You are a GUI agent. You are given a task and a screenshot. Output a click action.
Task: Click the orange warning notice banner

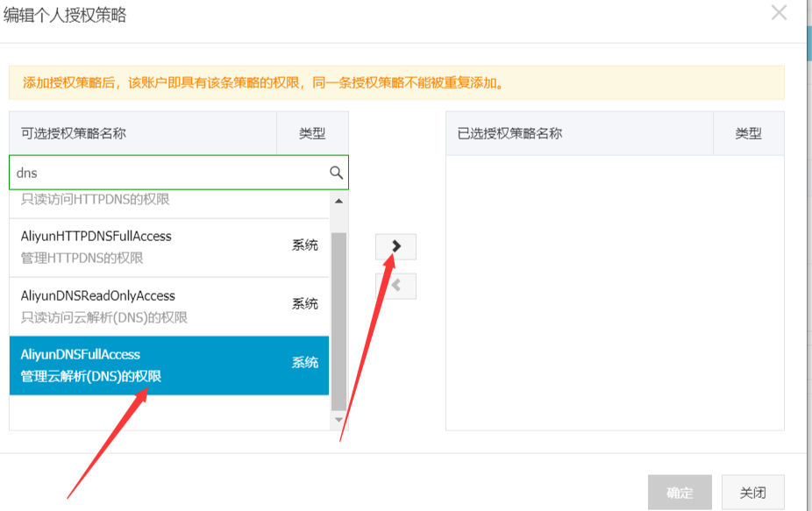(x=396, y=83)
